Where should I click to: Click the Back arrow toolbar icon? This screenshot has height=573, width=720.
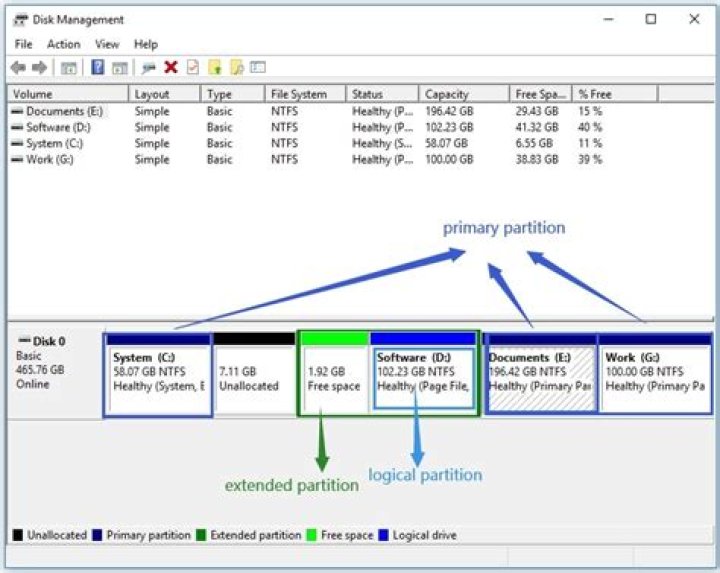(x=18, y=68)
